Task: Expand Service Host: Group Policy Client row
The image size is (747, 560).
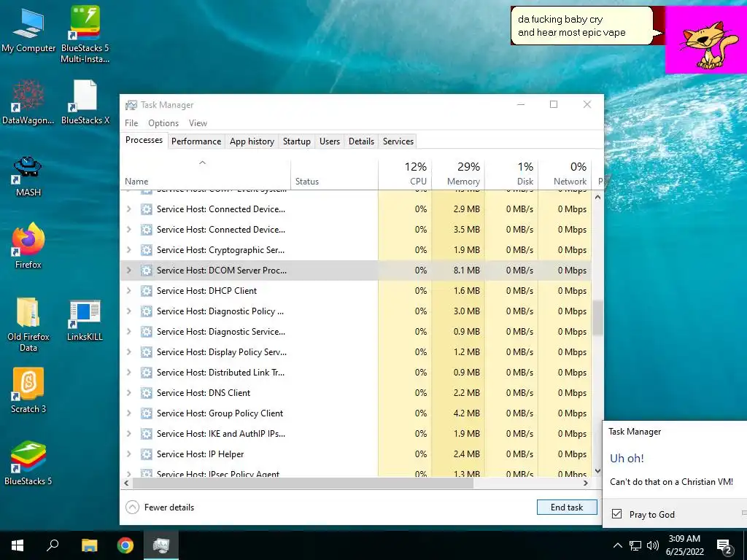Action: tap(128, 413)
